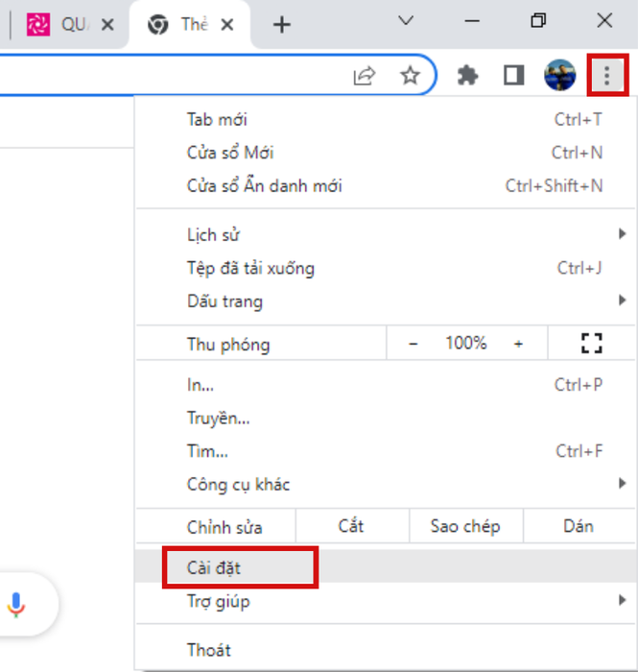This screenshot has height=672, width=638.
Task: Select In... to print page
Action: (x=386, y=385)
